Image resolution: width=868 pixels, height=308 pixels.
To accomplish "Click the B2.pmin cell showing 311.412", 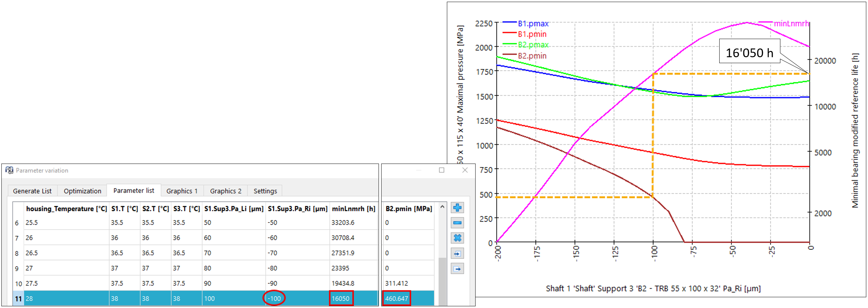I will tap(397, 283).
